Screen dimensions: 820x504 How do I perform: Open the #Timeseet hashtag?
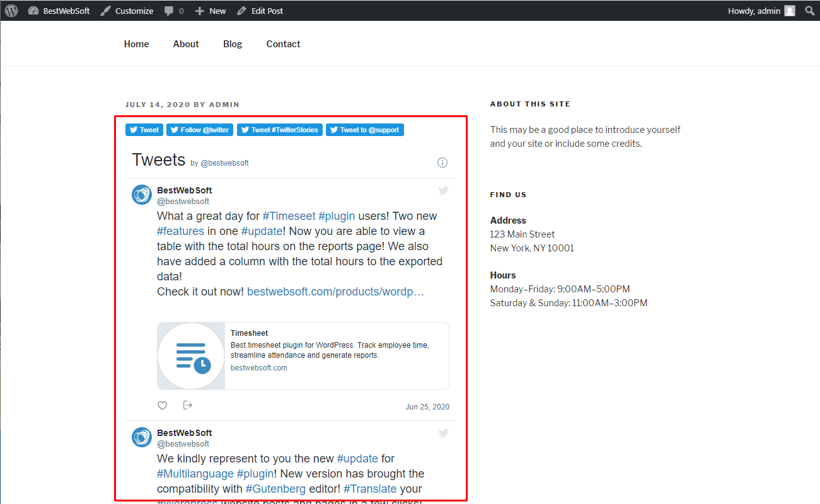coord(289,216)
